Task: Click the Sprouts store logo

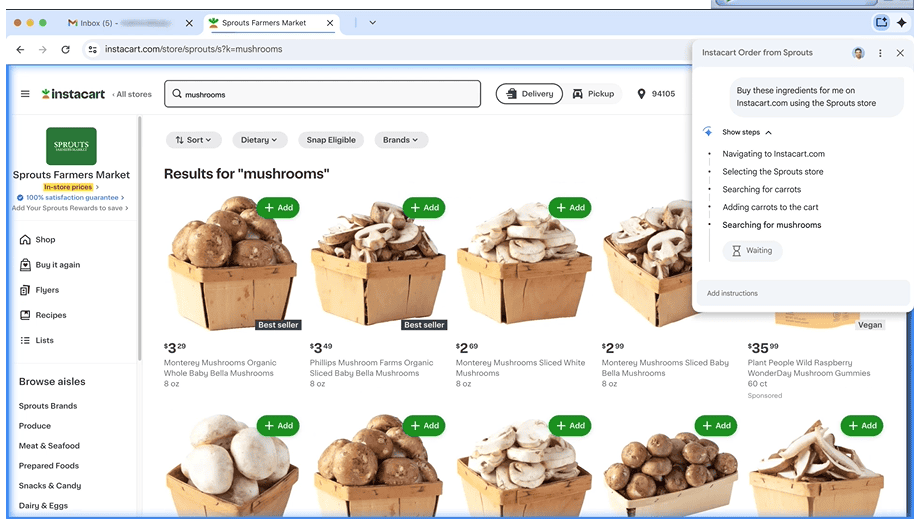Action: 71,146
